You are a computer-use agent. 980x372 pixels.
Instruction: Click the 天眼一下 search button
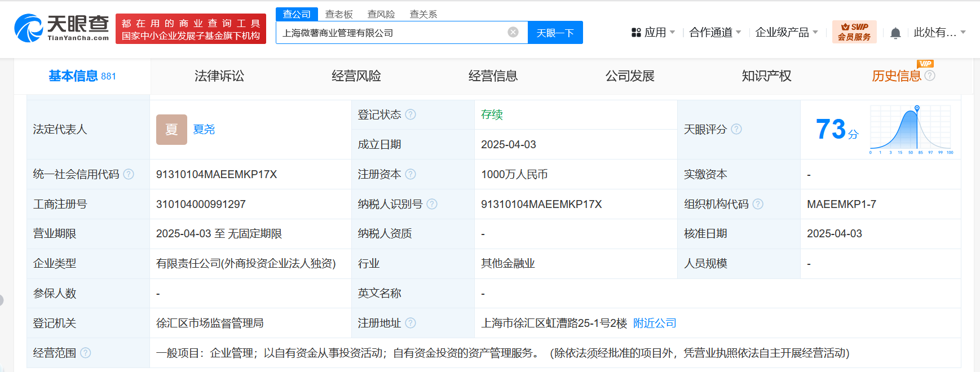tap(555, 33)
